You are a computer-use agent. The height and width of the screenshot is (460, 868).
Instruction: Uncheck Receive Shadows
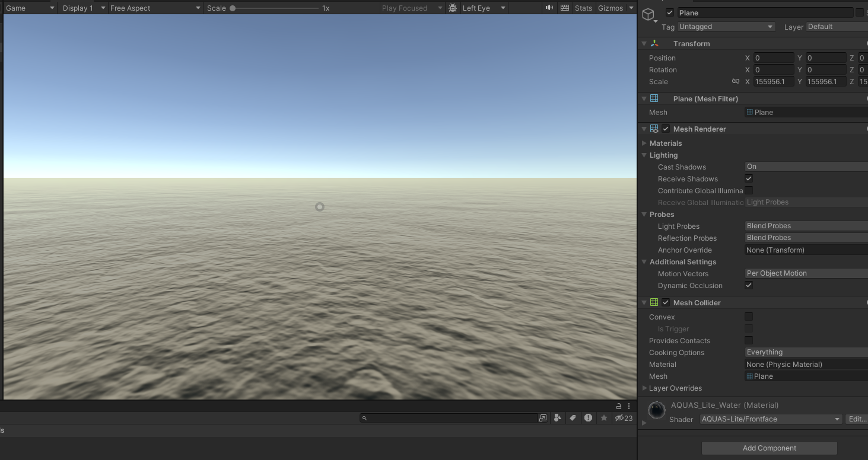coord(749,178)
